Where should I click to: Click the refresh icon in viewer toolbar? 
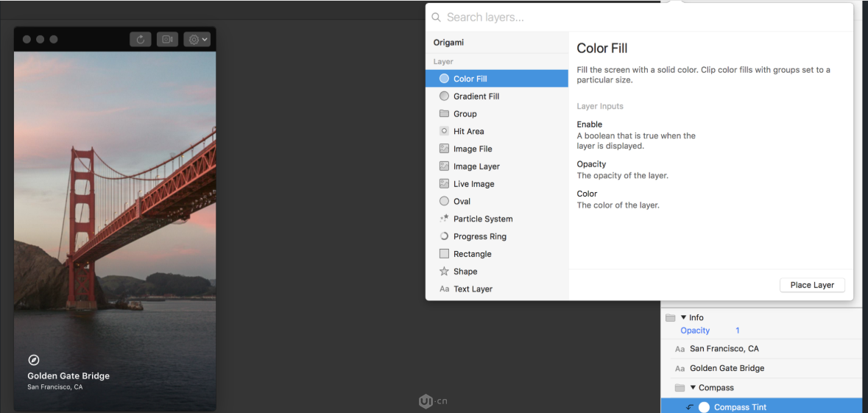141,39
